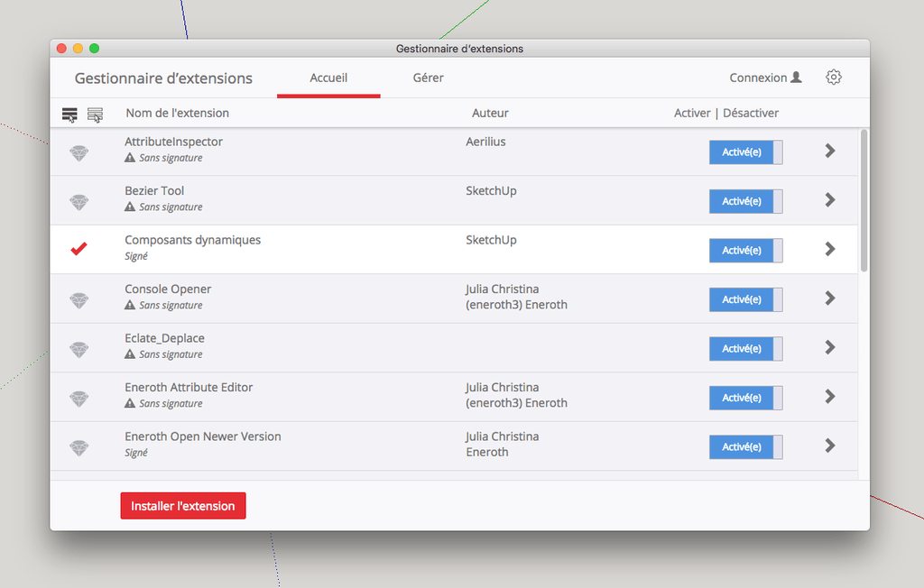This screenshot has height=588, width=924.
Task: Click the AttributeInspector extension name
Action: 173,142
